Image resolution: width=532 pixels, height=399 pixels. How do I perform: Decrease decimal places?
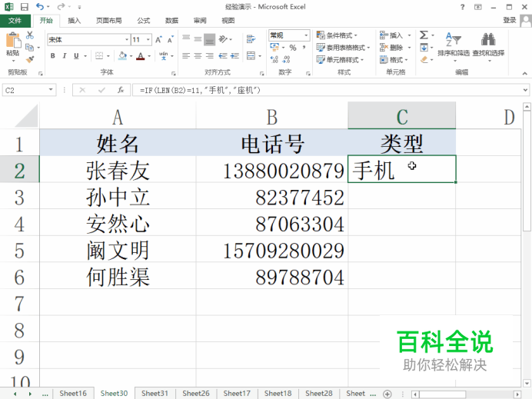click(x=286, y=60)
